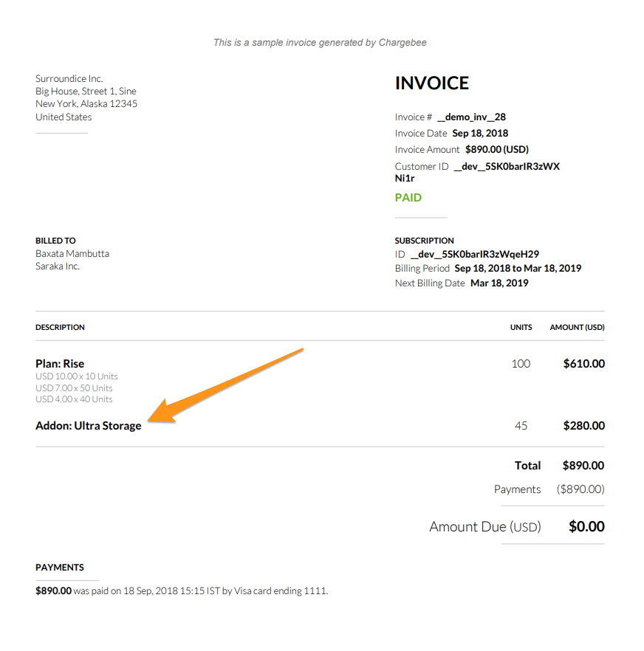
Task: Select the Saraka Inc. customer company
Action: pyautogui.click(x=58, y=266)
